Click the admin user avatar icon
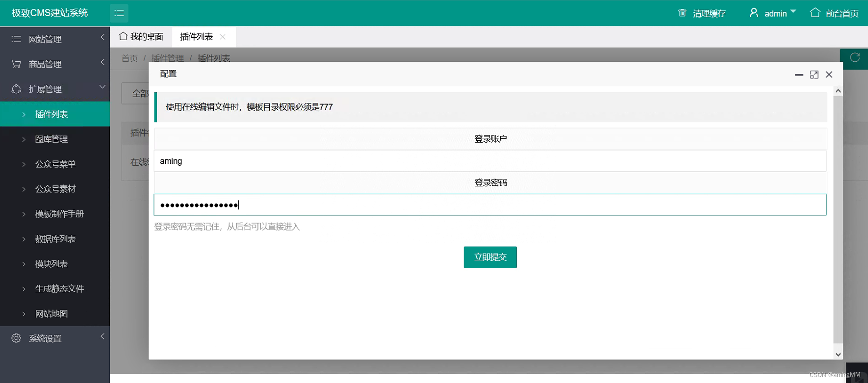Image resolution: width=868 pixels, height=383 pixels. pos(754,13)
